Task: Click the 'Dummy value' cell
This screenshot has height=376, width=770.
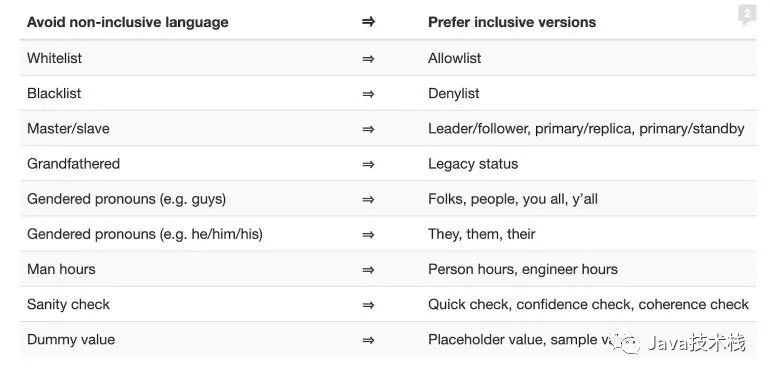Action: tap(71, 340)
